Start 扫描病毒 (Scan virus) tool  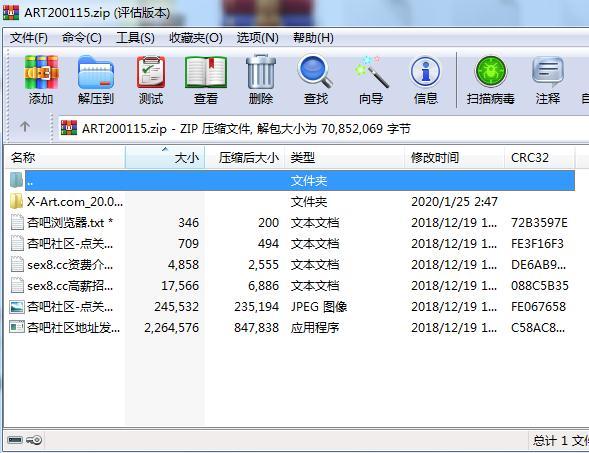click(x=490, y=80)
